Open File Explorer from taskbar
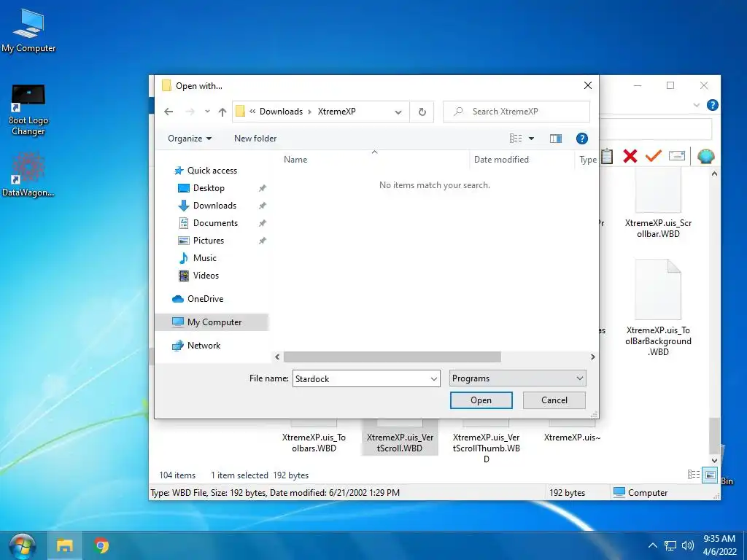 tap(65, 545)
